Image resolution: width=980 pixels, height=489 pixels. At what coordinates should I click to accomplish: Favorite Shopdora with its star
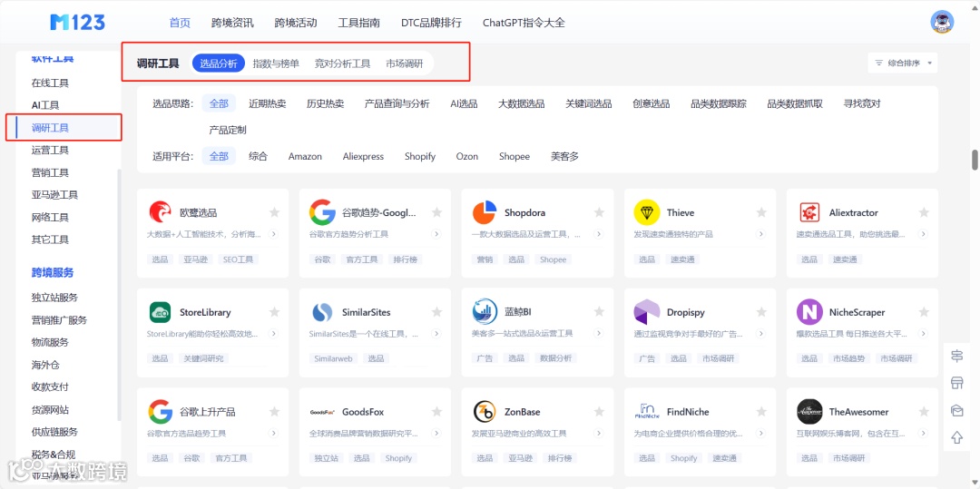click(599, 213)
